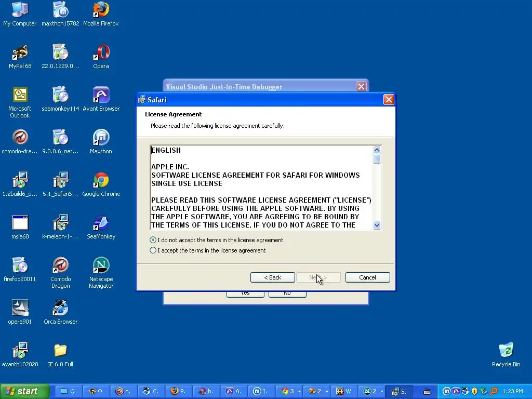Click the keyboard icon on the taskbar

click(x=427, y=392)
